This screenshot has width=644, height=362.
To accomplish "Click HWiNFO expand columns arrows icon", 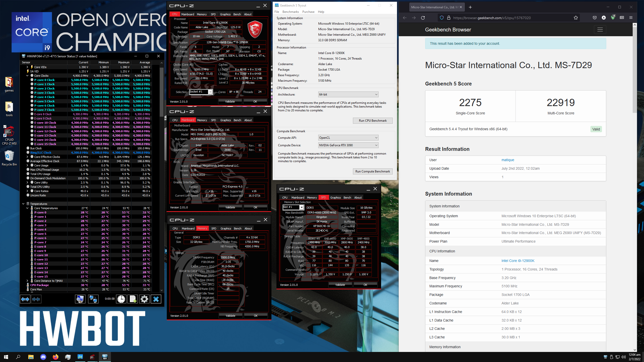I will [x=25, y=299].
